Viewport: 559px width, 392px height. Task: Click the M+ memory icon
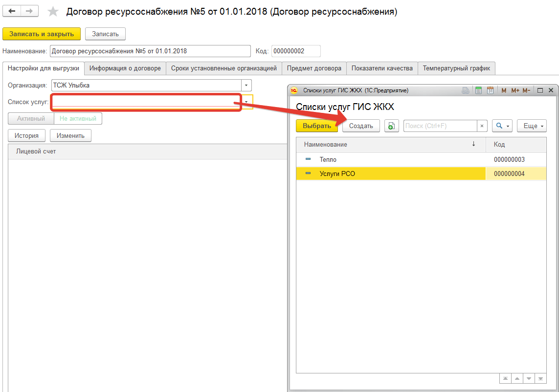[515, 90]
